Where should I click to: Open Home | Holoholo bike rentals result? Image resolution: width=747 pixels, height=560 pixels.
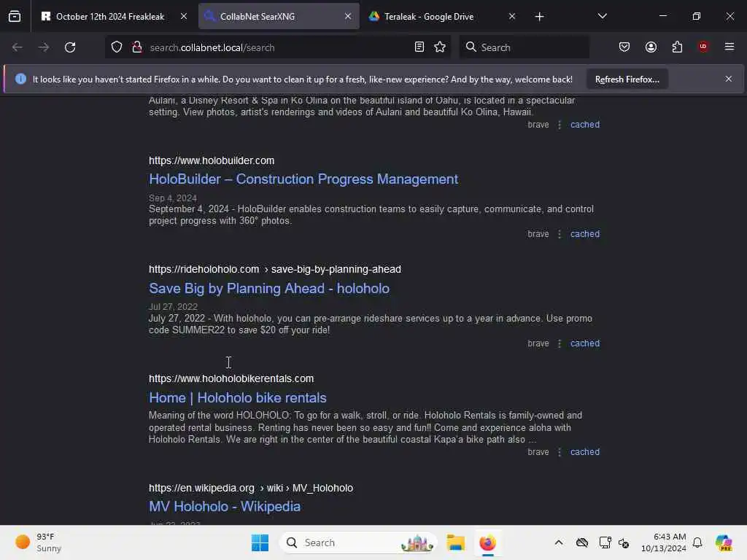tap(238, 397)
